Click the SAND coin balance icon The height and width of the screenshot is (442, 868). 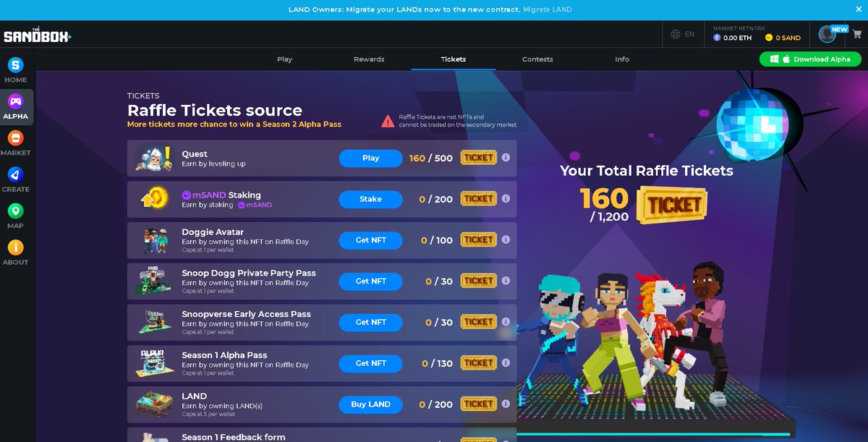(x=769, y=38)
